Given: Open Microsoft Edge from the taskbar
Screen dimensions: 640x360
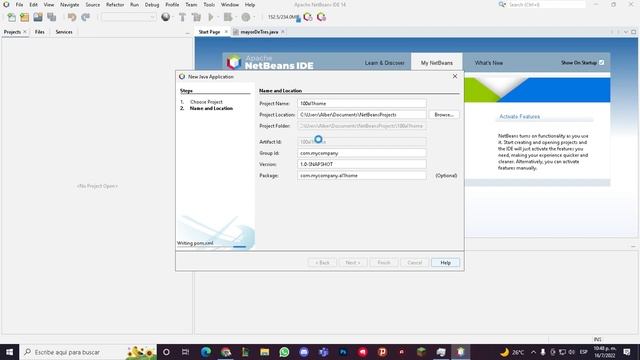Looking at the screenshot, I should (206, 352).
